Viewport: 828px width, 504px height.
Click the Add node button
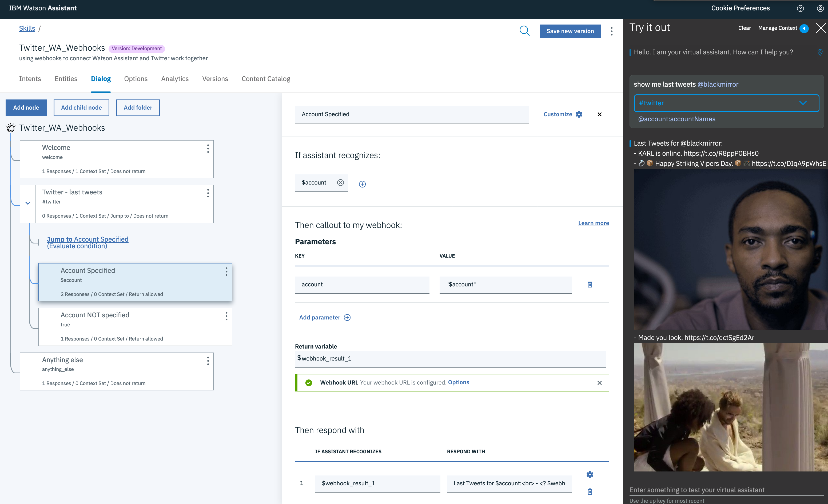tap(26, 107)
